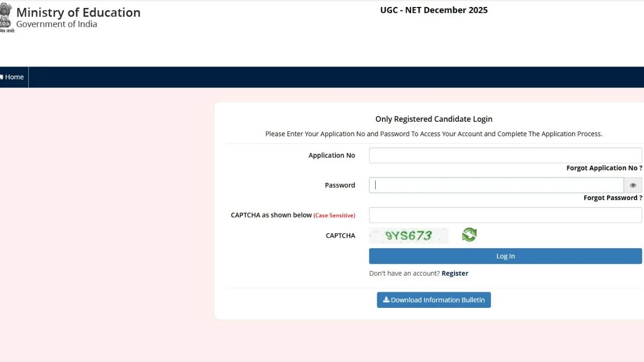Click the Government of India subtitle

[x=56, y=25]
